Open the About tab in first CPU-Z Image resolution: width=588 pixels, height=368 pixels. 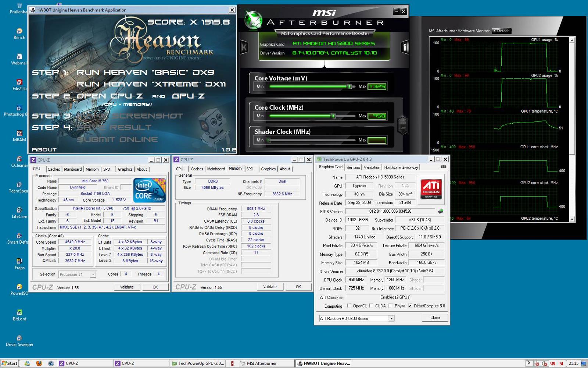point(142,169)
